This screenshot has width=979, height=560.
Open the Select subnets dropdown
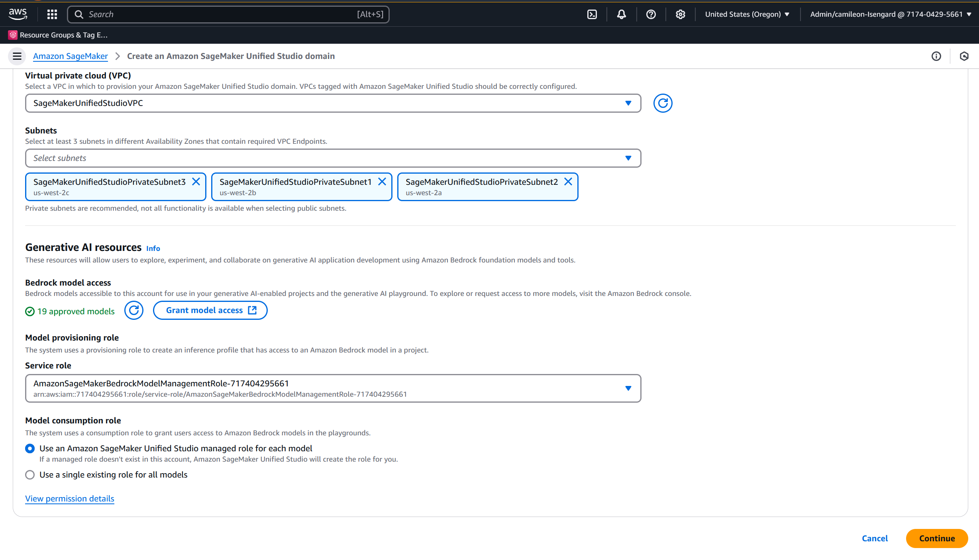tap(333, 158)
